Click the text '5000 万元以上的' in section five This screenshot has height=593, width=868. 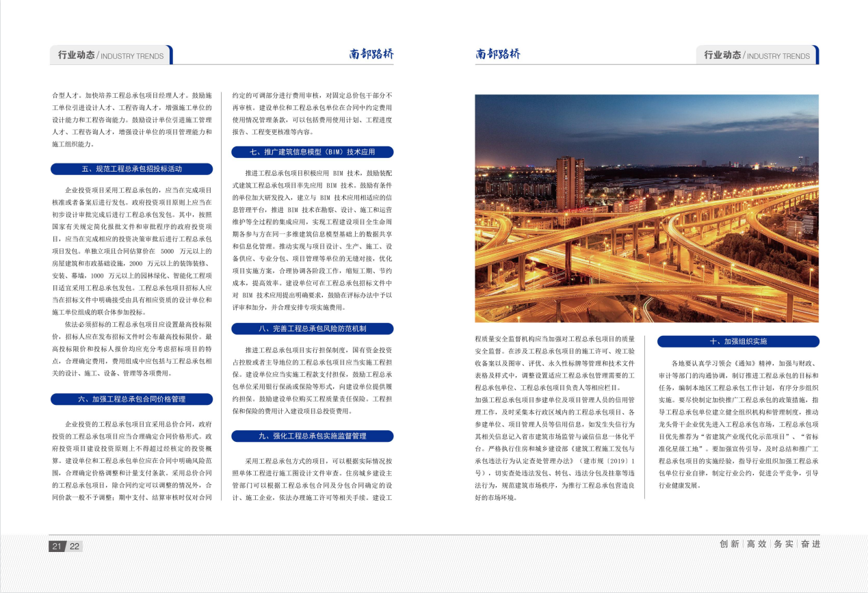(x=186, y=252)
